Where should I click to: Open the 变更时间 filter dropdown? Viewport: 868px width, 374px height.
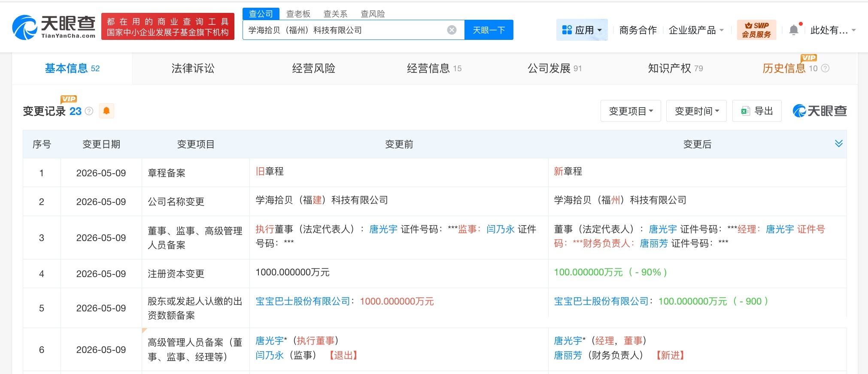click(696, 111)
